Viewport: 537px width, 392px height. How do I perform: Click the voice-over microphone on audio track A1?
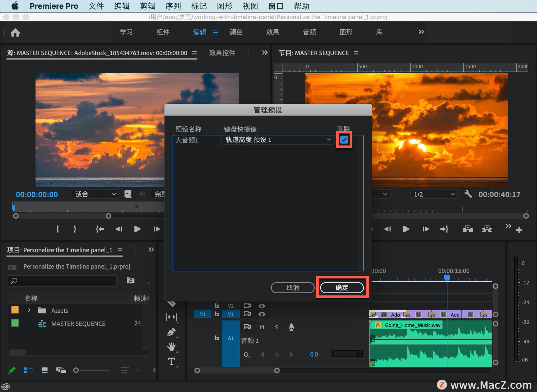pyautogui.click(x=291, y=327)
